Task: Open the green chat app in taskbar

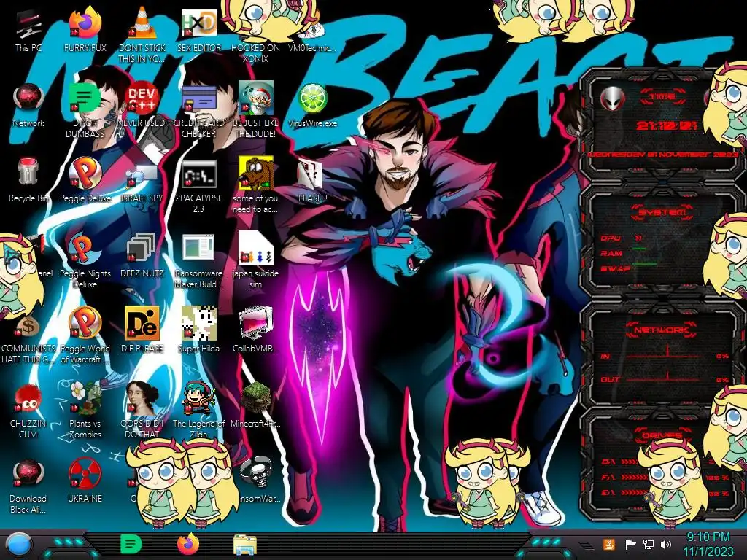Action: pyautogui.click(x=131, y=544)
